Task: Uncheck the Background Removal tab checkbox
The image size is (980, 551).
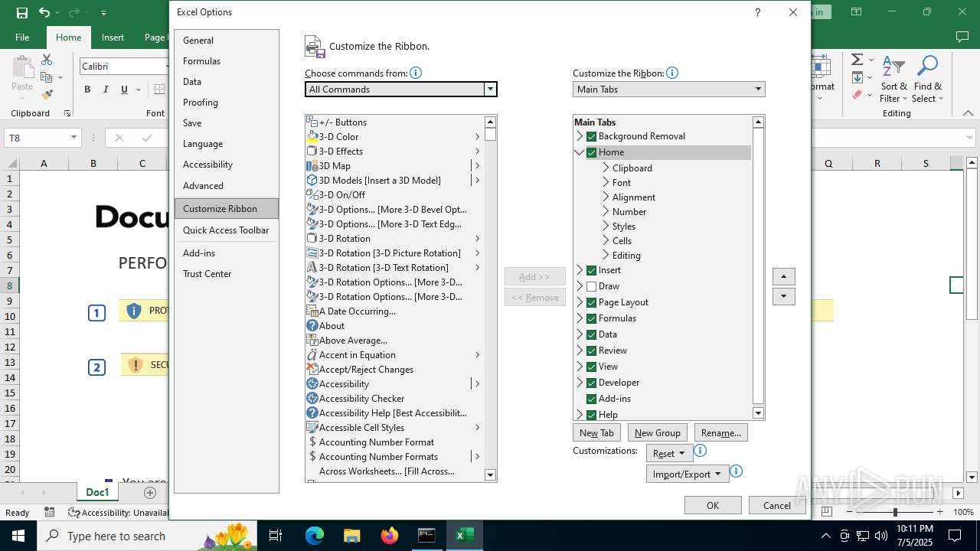Action: 591,136
